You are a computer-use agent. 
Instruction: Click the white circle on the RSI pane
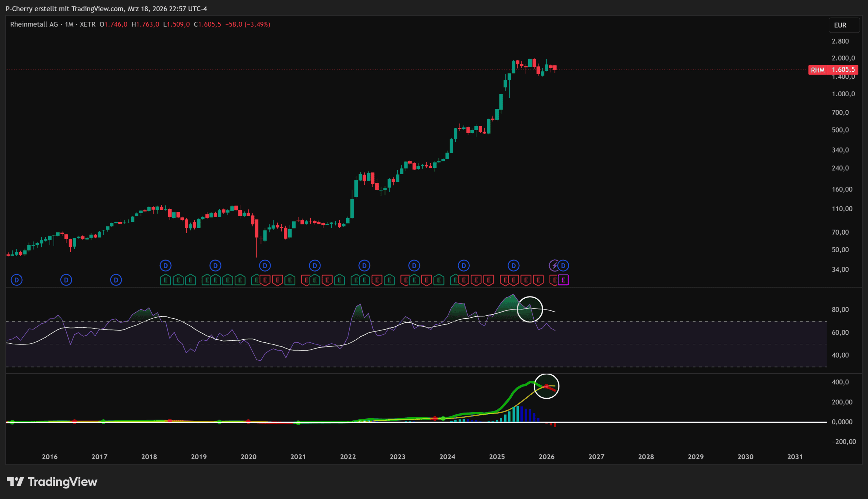530,310
